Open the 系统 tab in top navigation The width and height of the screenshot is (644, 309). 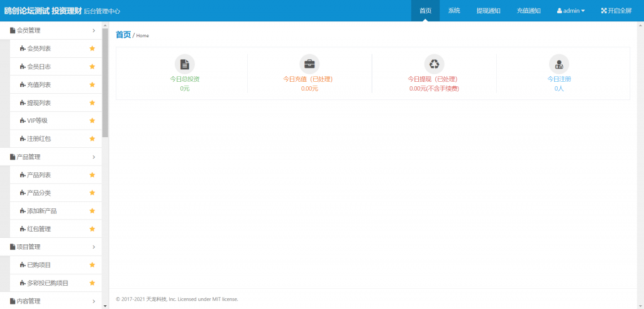[x=454, y=11]
